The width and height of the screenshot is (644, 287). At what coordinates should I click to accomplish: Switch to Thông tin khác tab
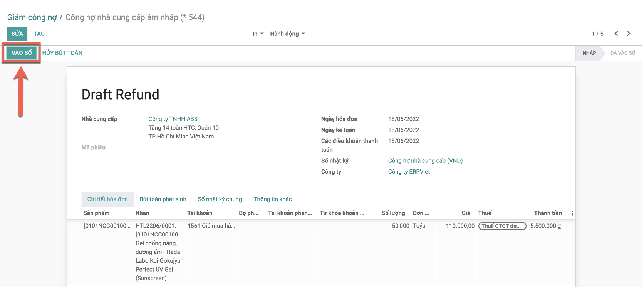pyautogui.click(x=273, y=199)
